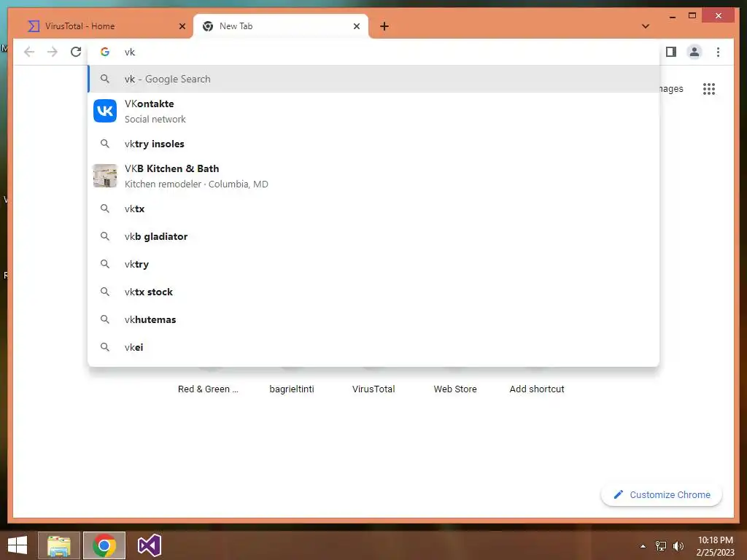Click the Google G icon in address bar
The height and width of the screenshot is (560, 747).
point(105,52)
